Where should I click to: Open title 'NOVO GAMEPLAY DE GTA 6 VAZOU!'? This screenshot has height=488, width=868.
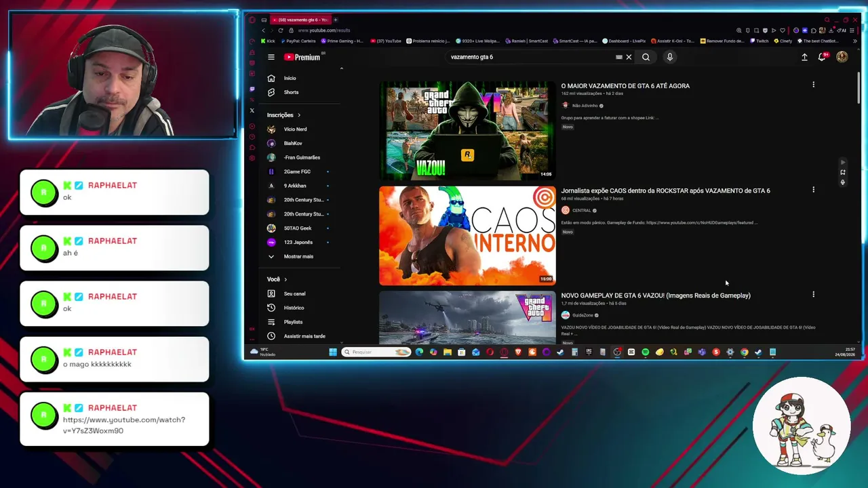point(656,296)
